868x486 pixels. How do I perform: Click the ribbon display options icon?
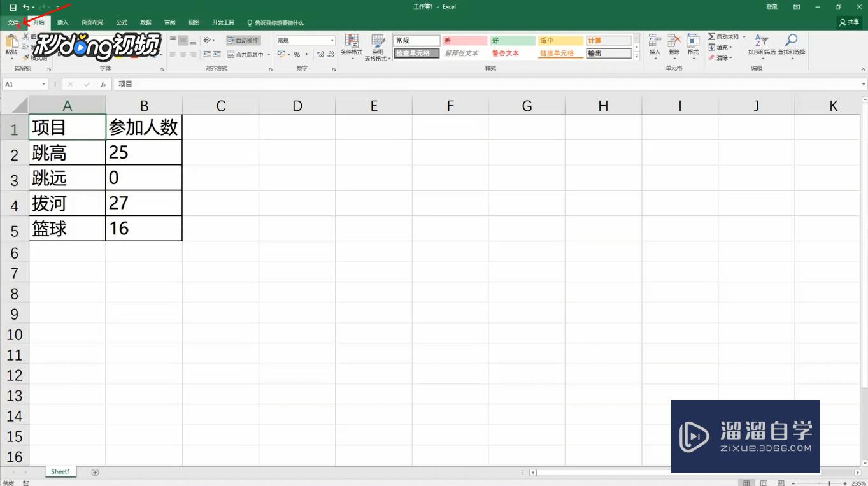tap(797, 7)
